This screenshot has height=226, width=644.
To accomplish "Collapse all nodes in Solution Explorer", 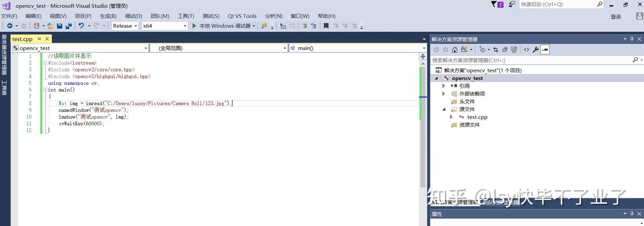I will point(505,50).
